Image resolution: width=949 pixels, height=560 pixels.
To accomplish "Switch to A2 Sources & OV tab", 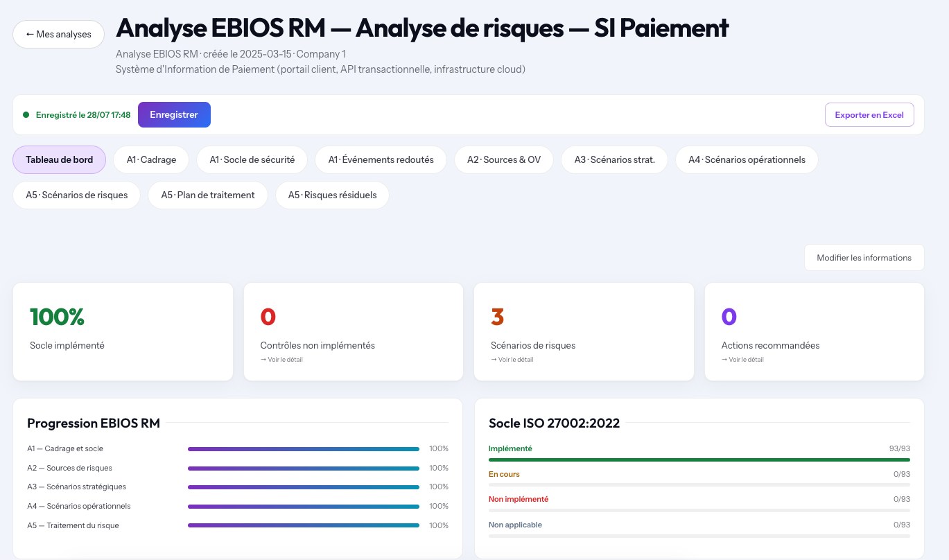I will (x=504, y=159).
